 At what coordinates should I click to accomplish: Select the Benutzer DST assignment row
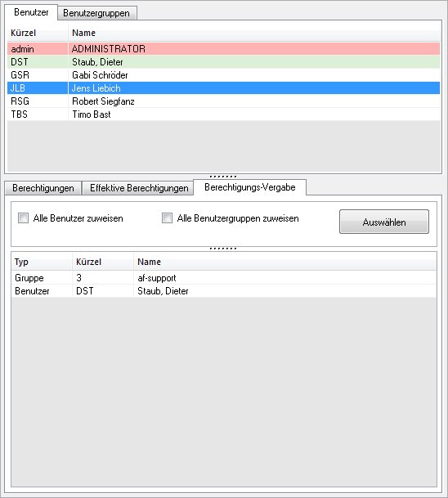224,291
